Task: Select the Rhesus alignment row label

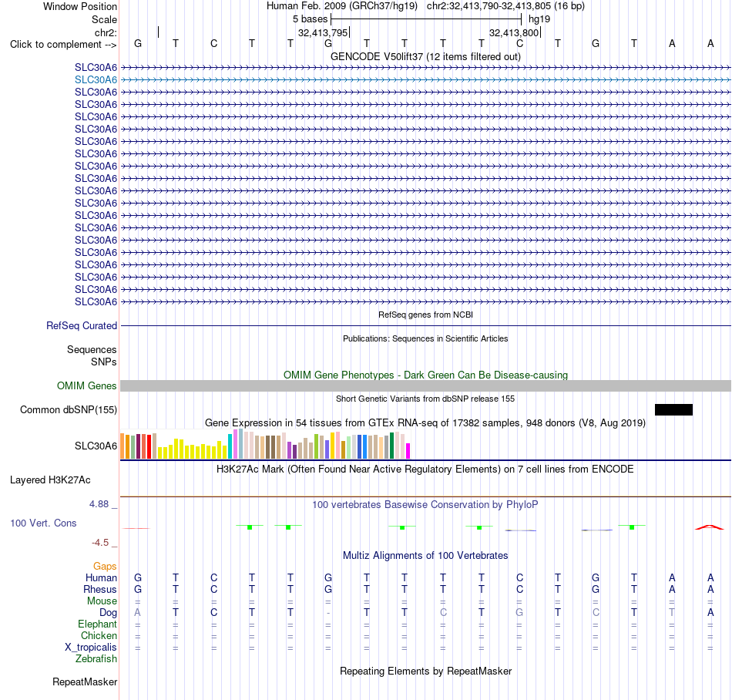Action: (100, 589)
